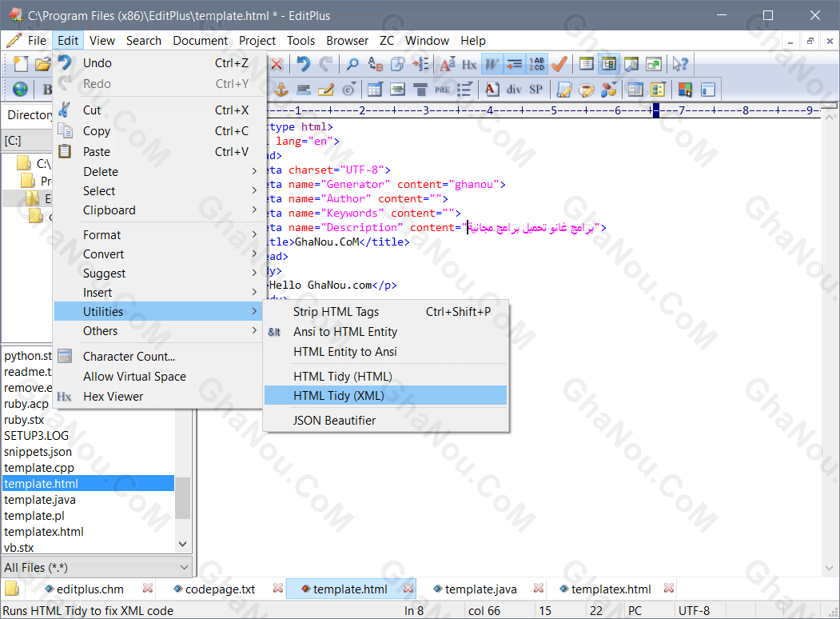Click the Hx hex viewer toolbar icon
Screen dimensions: 840x619
469,64
